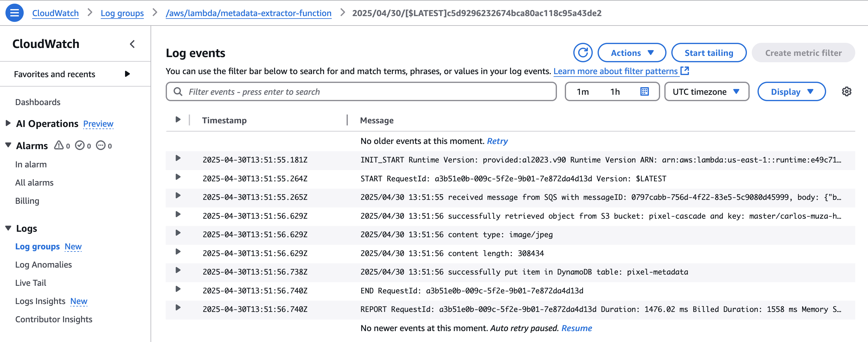Open All alarms sidebar item
868x342 pixels.
[34, 183]
